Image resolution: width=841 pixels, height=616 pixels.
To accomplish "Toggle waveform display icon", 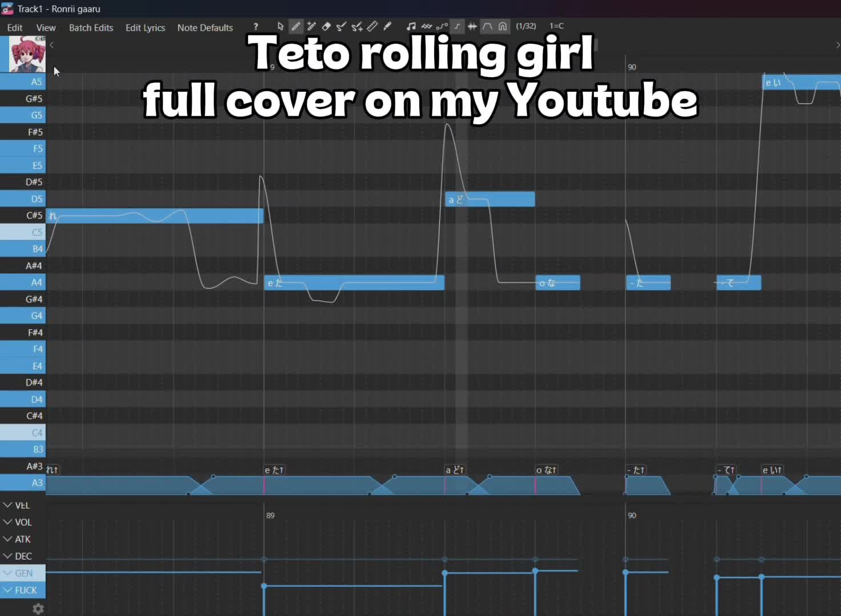I will pyautogui.click(x=472, y=26).
